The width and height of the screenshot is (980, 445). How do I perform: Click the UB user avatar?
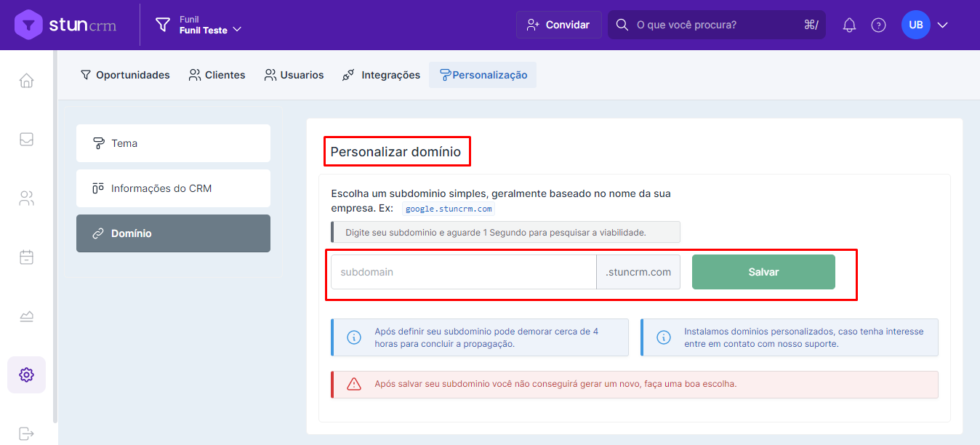pos(915,25)
